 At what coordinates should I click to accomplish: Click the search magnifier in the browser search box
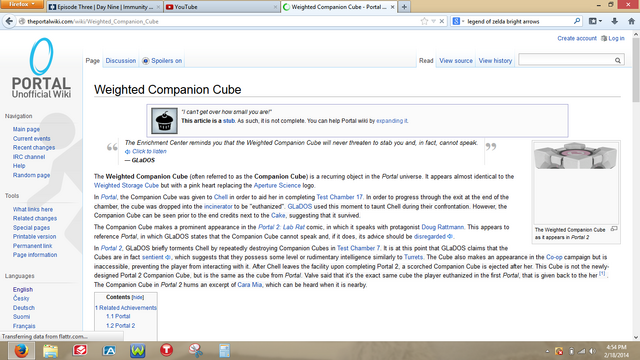pos(577,21)
